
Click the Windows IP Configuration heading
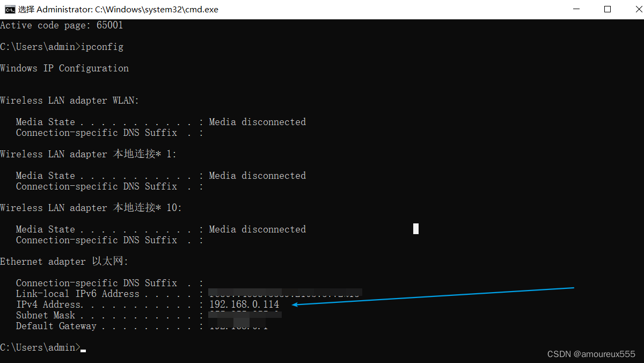[x=64, y=68]
